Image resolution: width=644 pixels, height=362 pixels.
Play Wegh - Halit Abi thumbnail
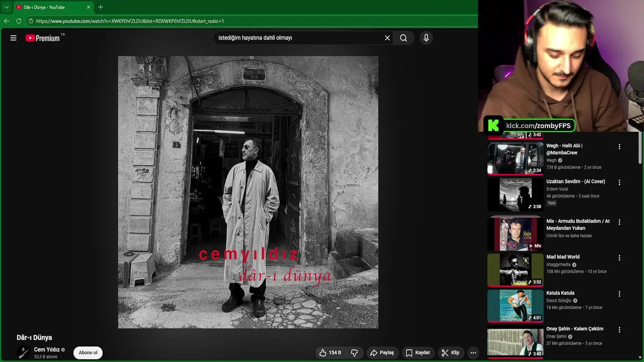(x=515, y=158)
